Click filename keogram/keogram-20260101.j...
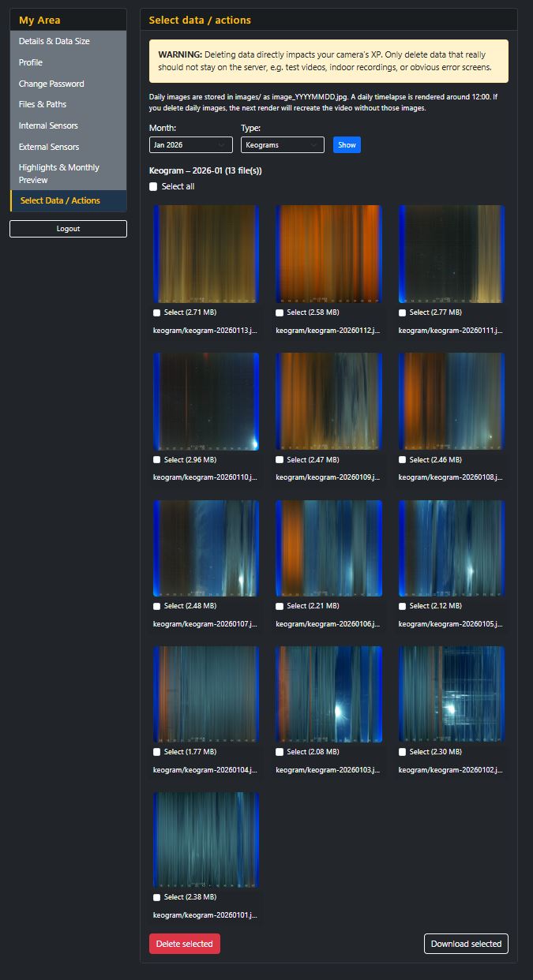 click(x=205, y=915)
